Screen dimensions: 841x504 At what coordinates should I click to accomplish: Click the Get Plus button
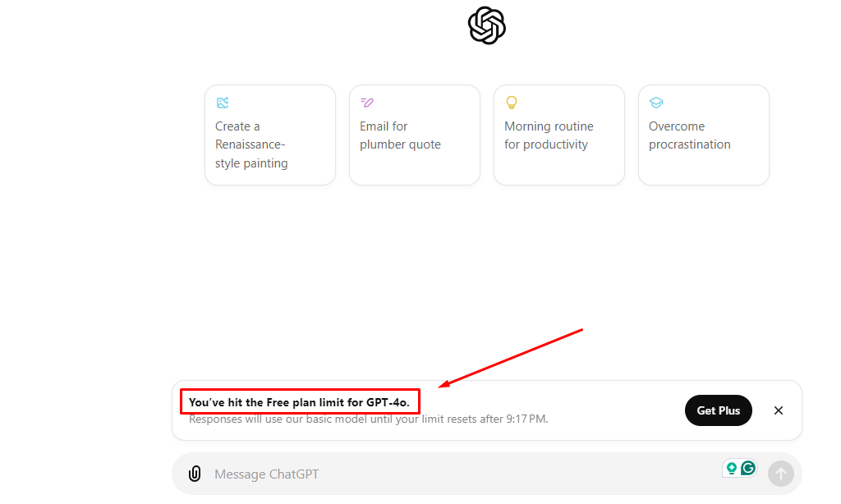[718, 410]
